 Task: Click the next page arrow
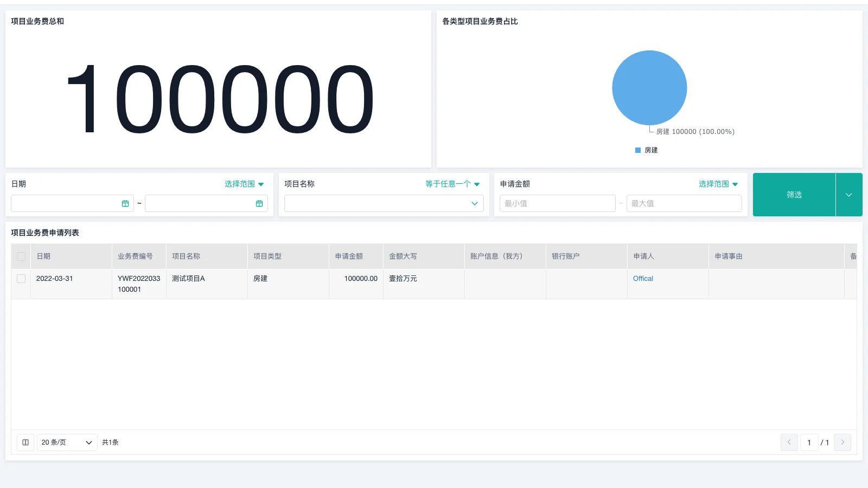coord(843,442)
